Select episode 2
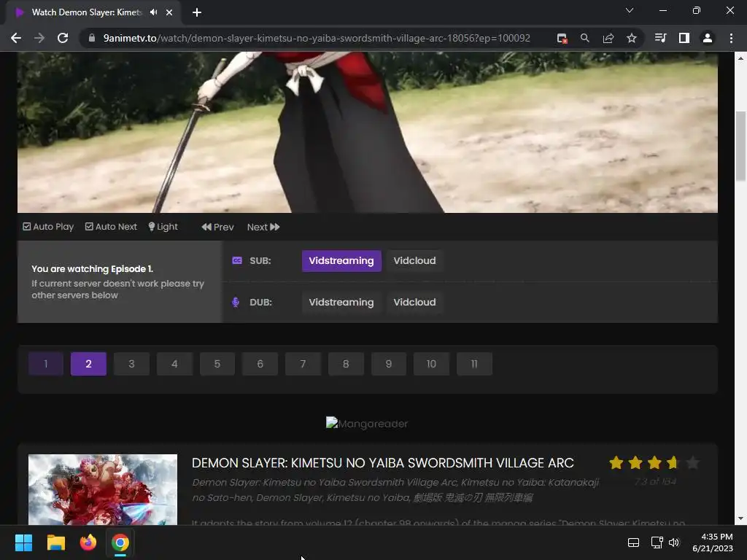Screen dimensions: 747x560 click(x=88, y=364)
